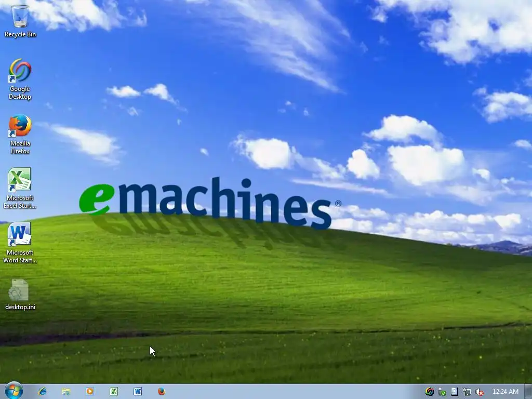Click the Safely Remove Hardware tray icon
The width and height of the screenshot is (532, 399).
point(442,392)
